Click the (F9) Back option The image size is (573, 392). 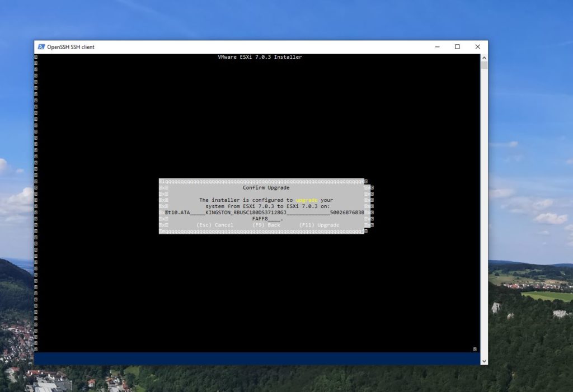tap(266, 225)
